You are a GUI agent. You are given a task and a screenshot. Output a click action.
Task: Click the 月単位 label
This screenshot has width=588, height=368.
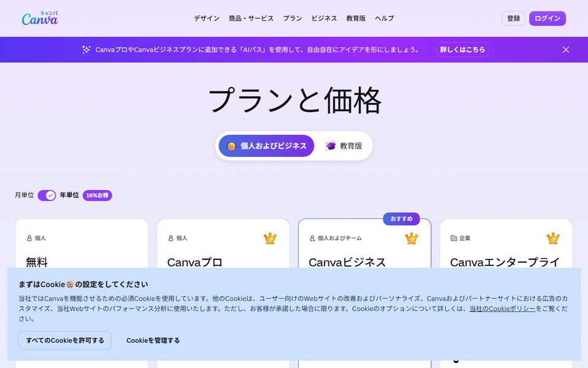pos(24,195)
